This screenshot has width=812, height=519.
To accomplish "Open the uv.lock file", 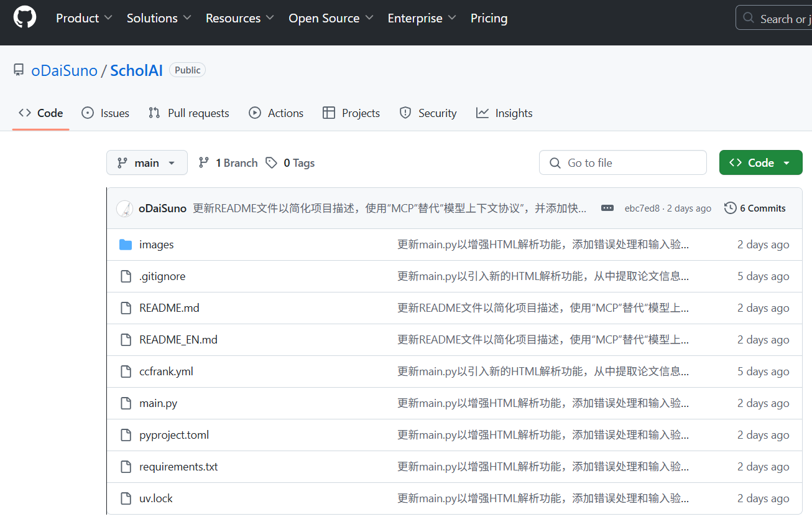I will pos(156,498).
